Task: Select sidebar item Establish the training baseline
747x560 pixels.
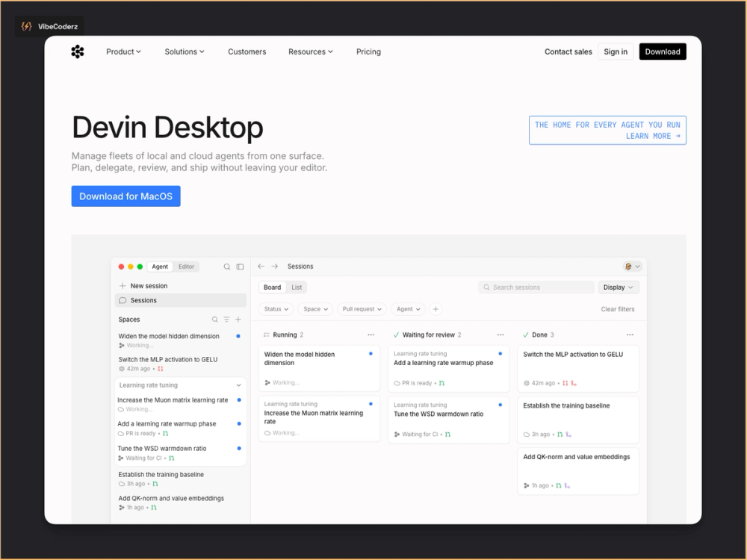Action: coord(181,479)
